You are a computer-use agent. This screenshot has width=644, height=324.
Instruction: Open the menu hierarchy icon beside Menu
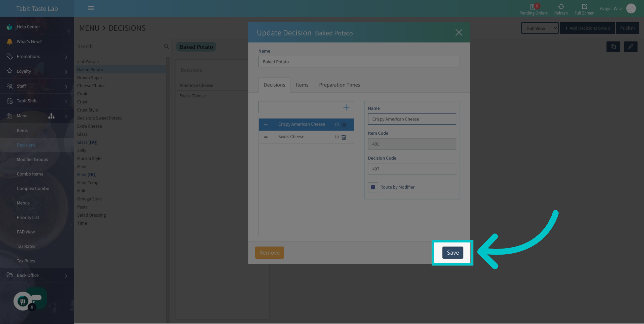[x=51, y=116]
